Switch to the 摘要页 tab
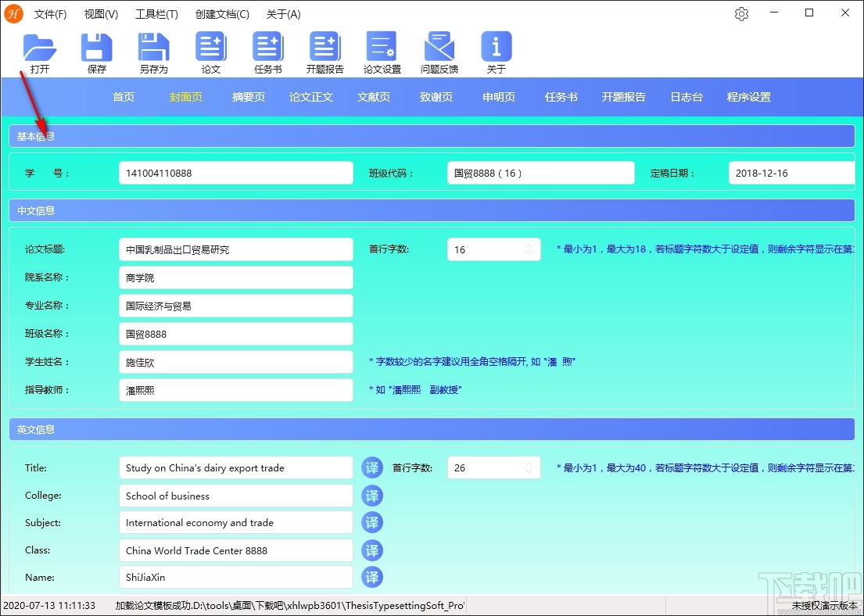The width and height of the screenshot is (864, 616). (249, 97)
